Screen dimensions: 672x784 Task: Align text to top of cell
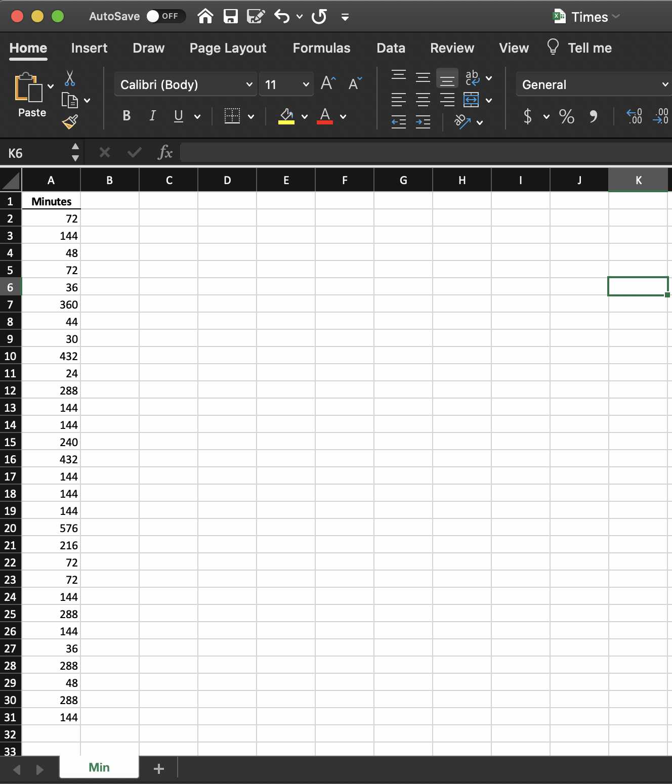(399, 75)
